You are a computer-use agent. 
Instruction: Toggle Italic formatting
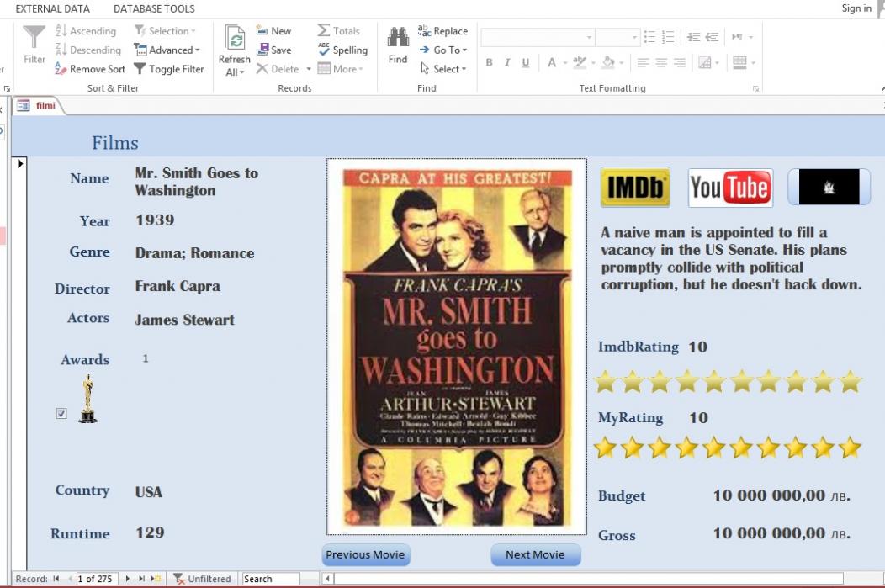[507, 62]
